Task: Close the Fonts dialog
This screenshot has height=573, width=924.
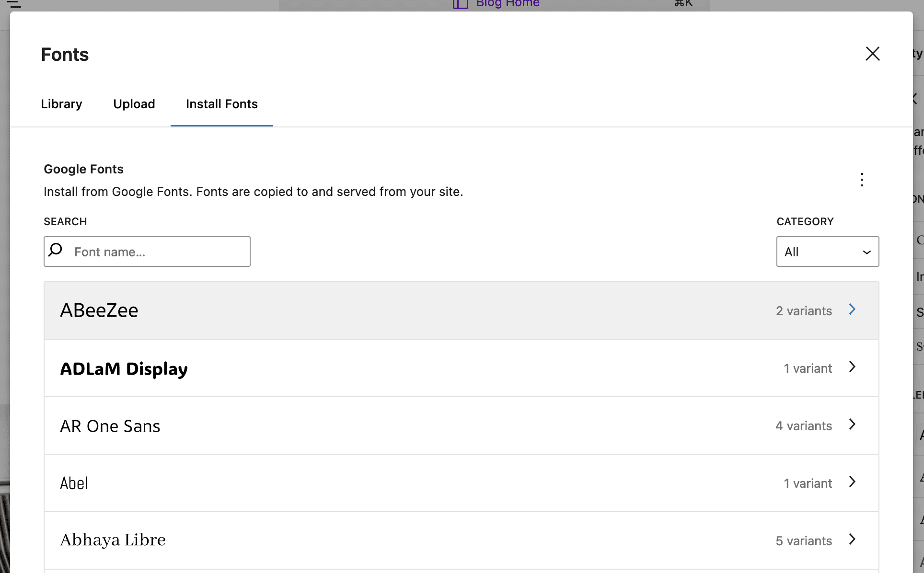Action: 872,54
